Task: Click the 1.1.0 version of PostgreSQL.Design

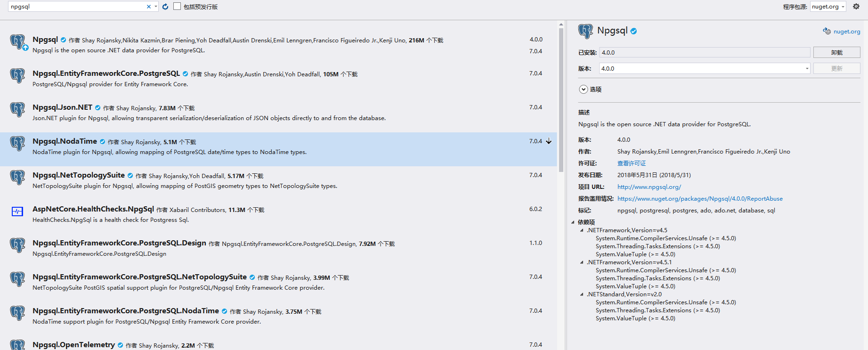Action: click(535, 243)
